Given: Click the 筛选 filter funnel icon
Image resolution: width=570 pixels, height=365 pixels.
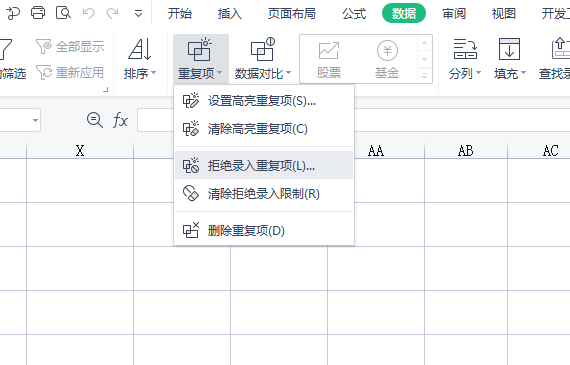Looking at the screenshot, I should [x=6, y=49].
